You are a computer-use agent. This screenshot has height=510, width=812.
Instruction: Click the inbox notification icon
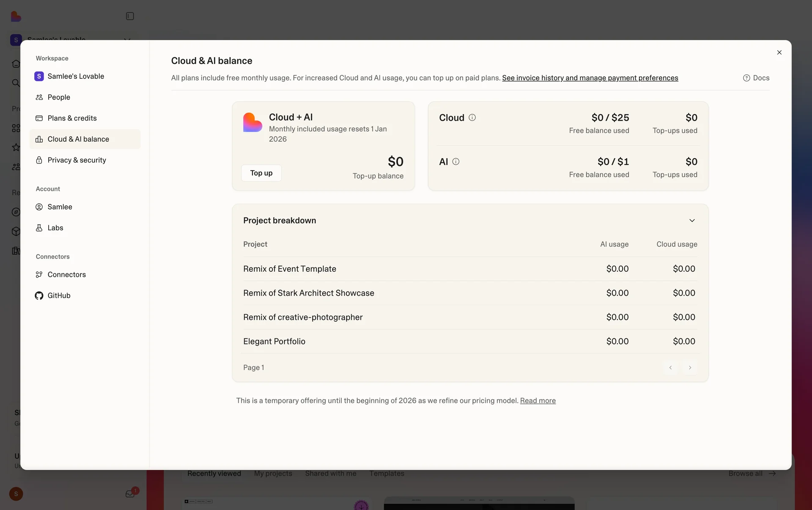130,494
